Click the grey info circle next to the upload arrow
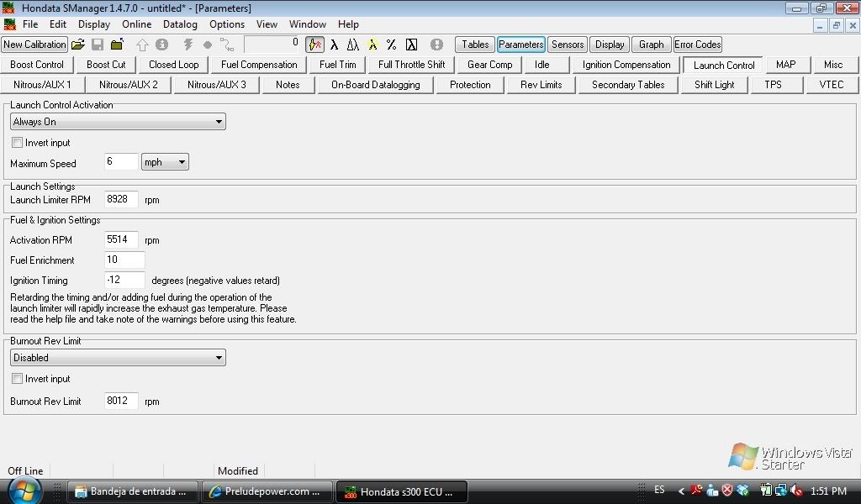The width and height of the screenshot is (861, 504). coord(161,45)
